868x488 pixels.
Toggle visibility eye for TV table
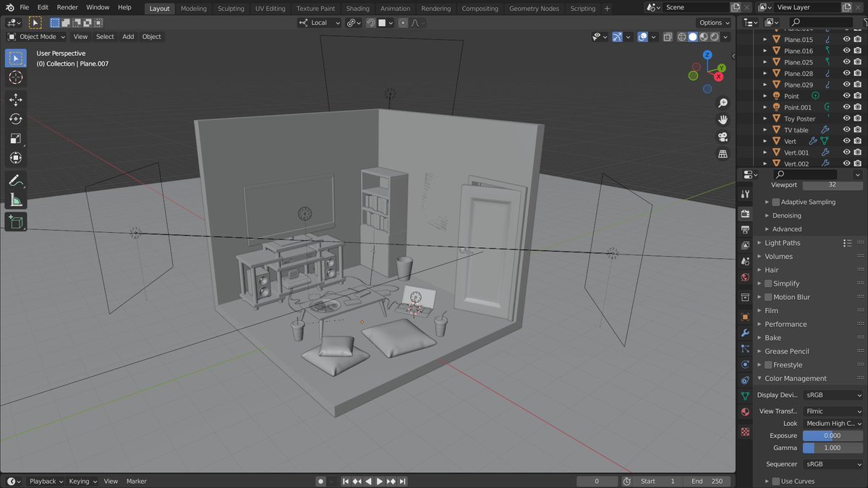click(x=847, y=130)
